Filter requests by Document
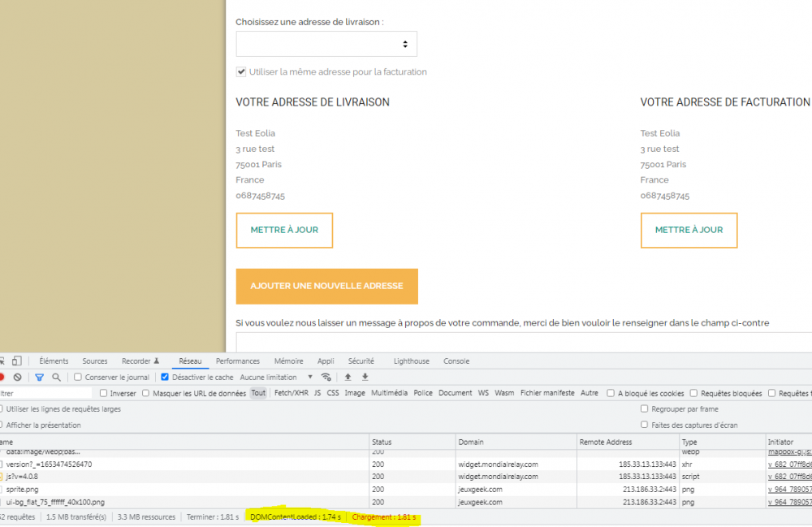Screen dimensions: 812x527 click(x=456, y=393)
